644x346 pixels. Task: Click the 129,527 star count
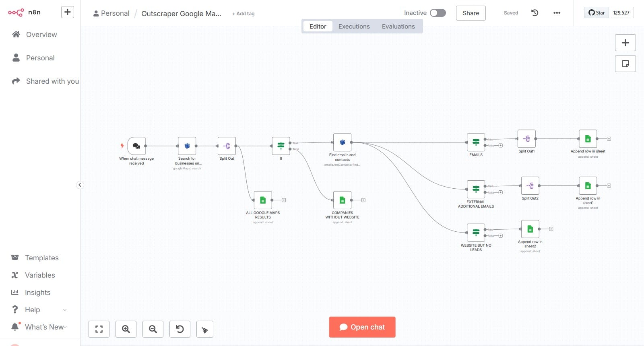click(x=621, y=12)
